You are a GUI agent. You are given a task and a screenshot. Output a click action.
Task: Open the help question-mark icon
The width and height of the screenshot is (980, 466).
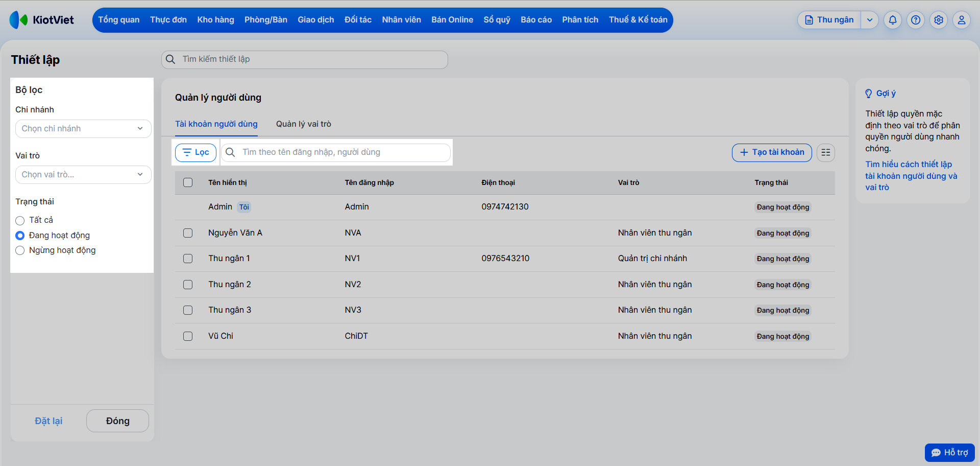pos(916,20)
